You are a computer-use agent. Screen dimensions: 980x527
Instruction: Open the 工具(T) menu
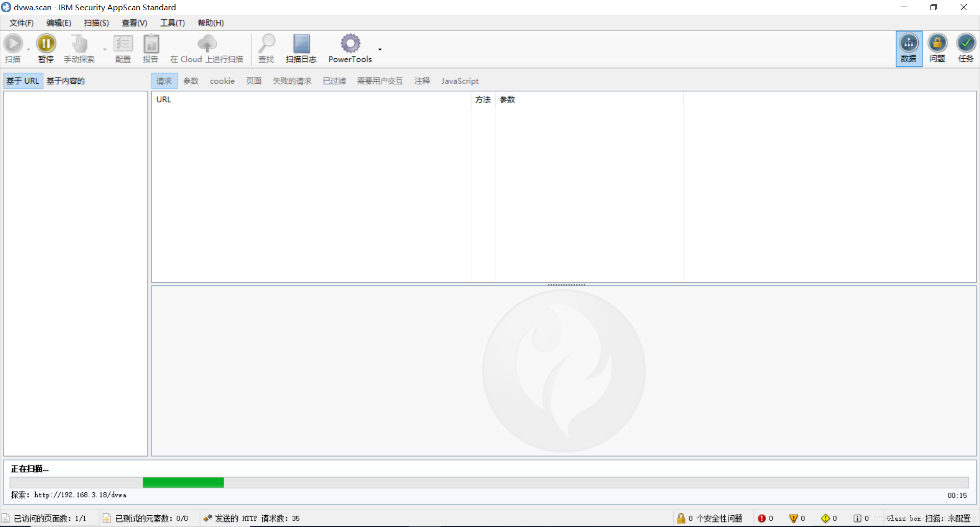tap(173, 23)
